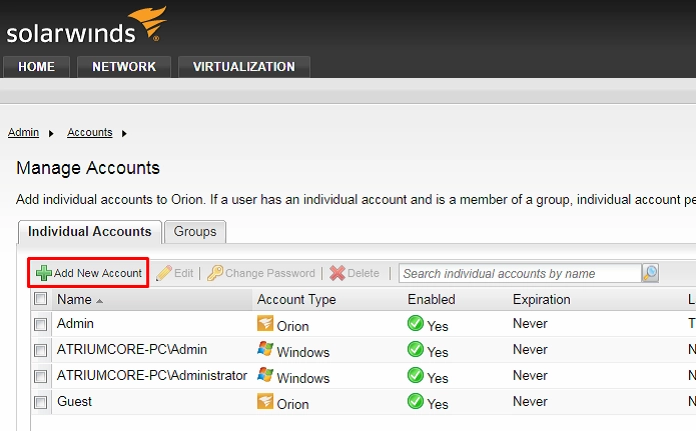Click green check icon for ATRIUMCORE-PC\Administrator

pos(415,376)
